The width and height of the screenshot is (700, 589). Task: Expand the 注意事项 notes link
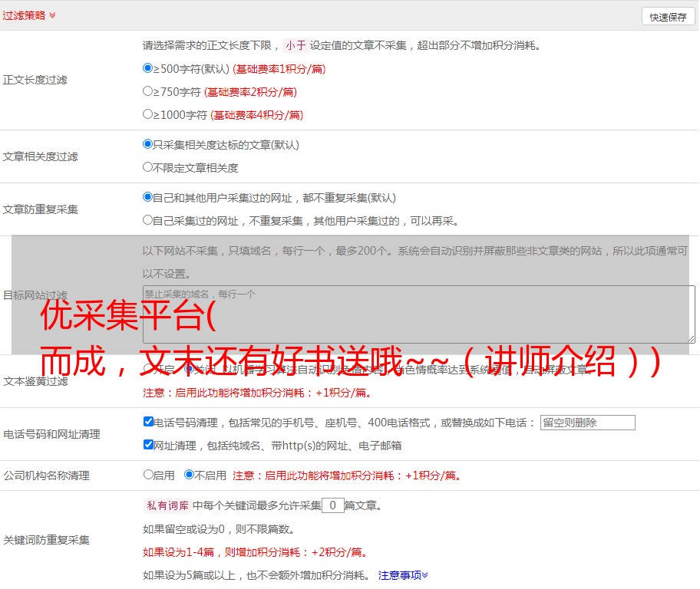click(x=403, y=575)
